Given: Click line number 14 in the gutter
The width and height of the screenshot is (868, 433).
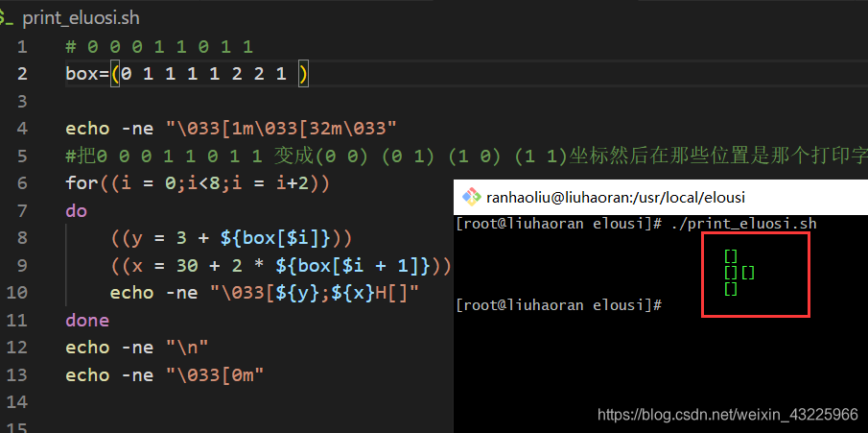Looking at the screenshot, I should (16, 402).
